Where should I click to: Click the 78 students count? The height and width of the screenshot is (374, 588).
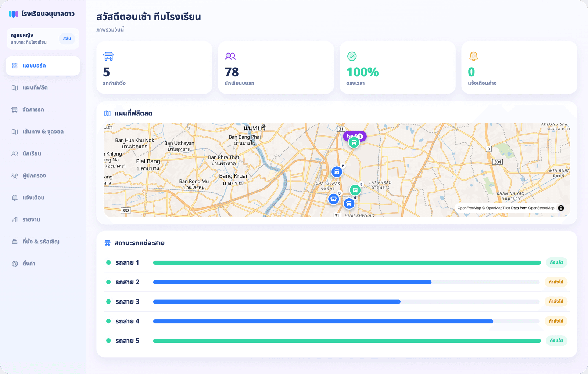tap(232, 72)
